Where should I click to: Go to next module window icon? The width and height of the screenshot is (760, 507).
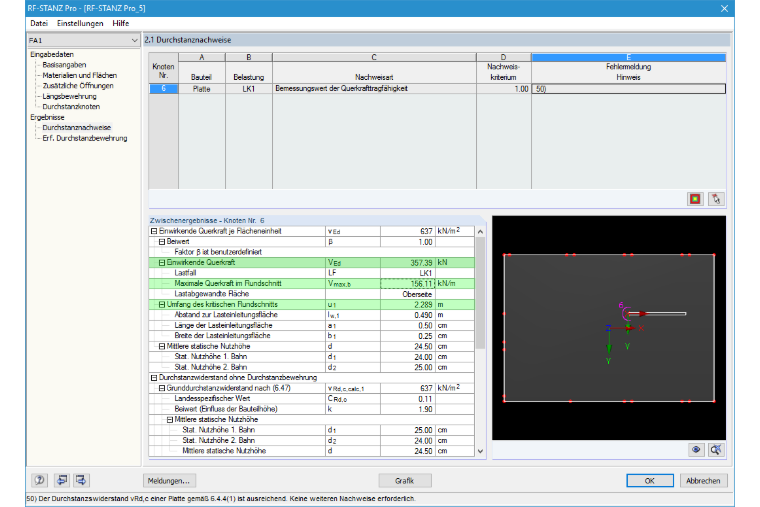[80, 480]
